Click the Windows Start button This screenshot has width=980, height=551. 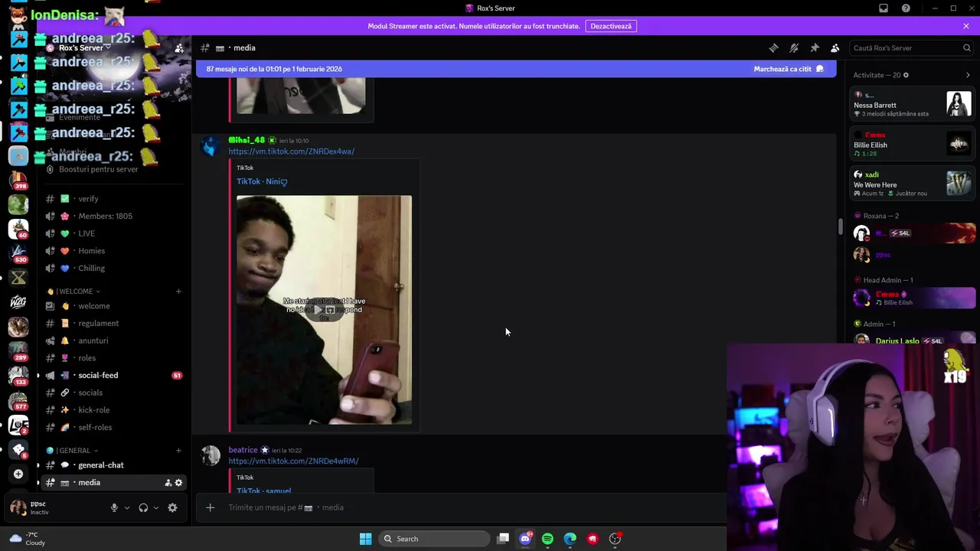point(365,539)
